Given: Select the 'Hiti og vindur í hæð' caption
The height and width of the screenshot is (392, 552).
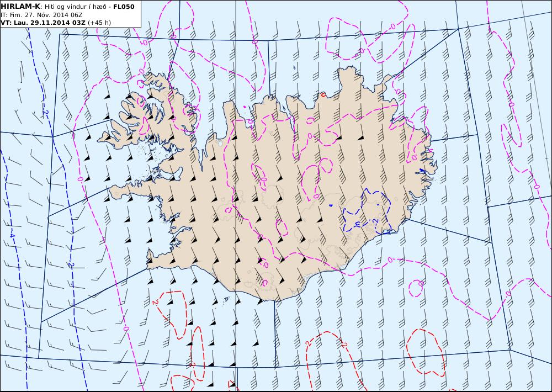Looking at the screenshot, I should coord(76,7).
